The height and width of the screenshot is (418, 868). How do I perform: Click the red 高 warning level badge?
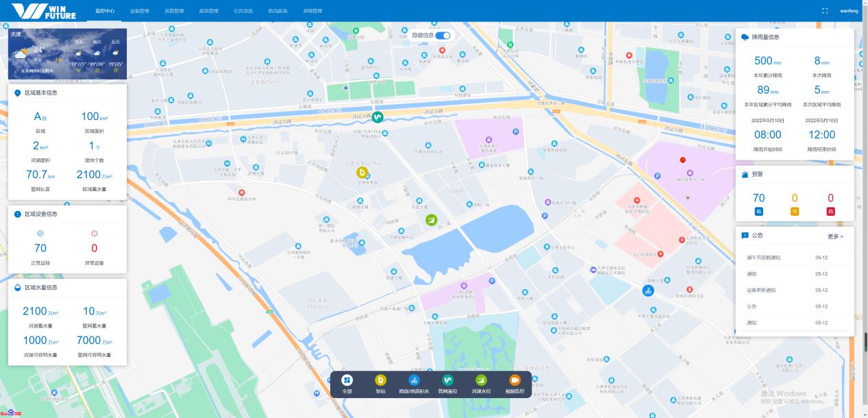click(x=830, y=212)
